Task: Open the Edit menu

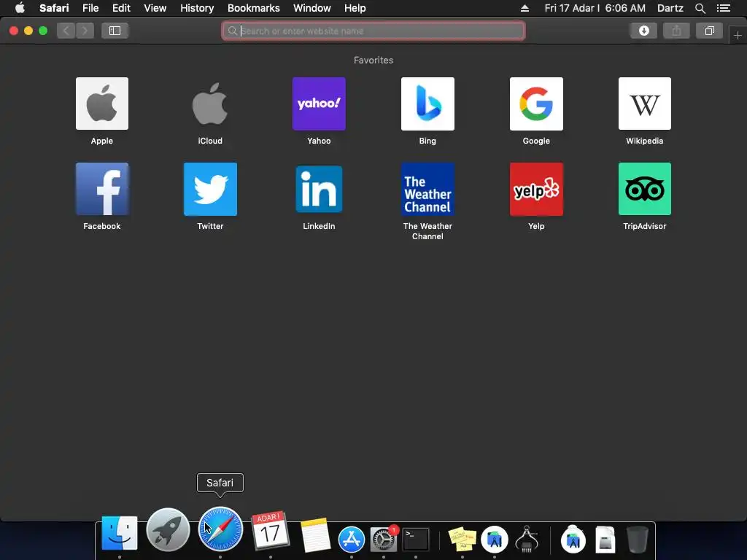Action: tap(121, 8)
